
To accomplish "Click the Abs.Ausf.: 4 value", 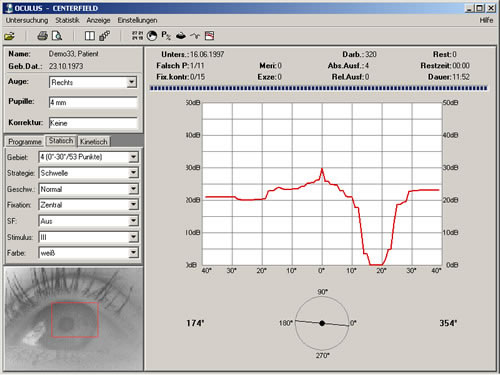I will pyautogui.click(x=367, y=66).
